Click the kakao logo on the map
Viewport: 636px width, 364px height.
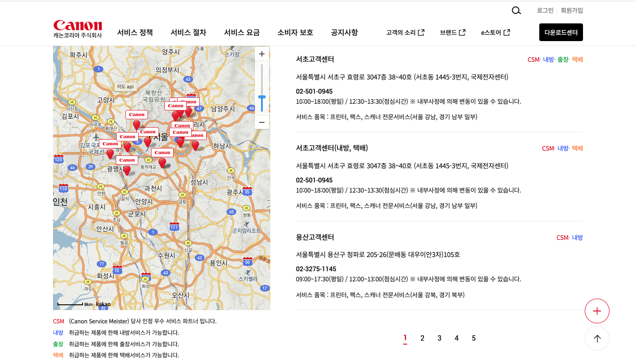pos(102,304)
